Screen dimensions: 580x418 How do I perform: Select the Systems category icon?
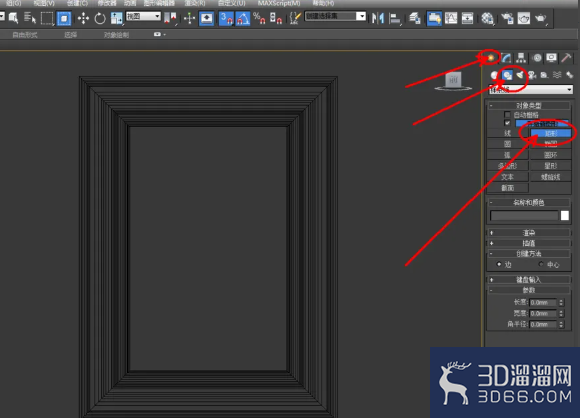(x=569, y=75)
